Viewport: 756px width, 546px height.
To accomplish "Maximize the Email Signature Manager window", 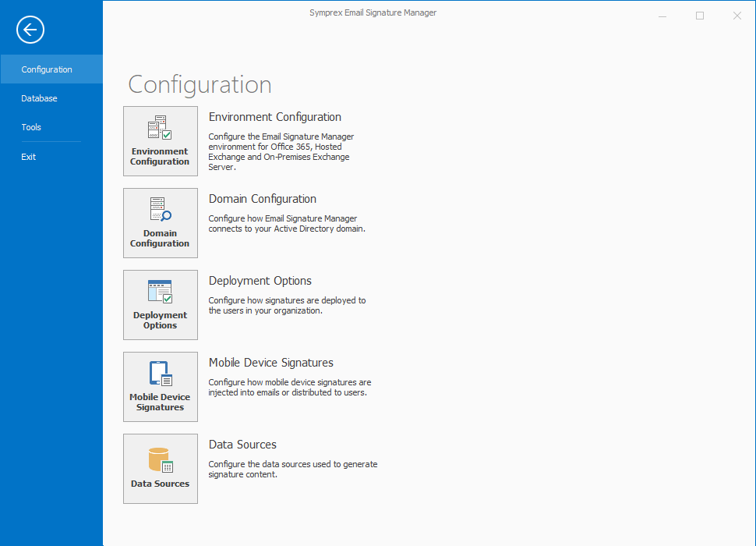I will tap(700, 16).
